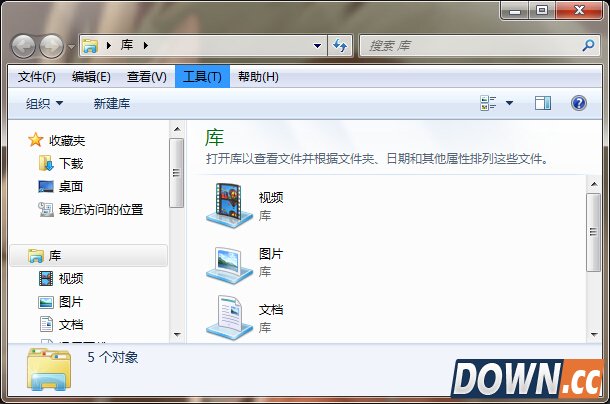This screenshot has height=404, width=610.
Task: Click the 库 heading in content pane
Action: (x=214, y=138)
